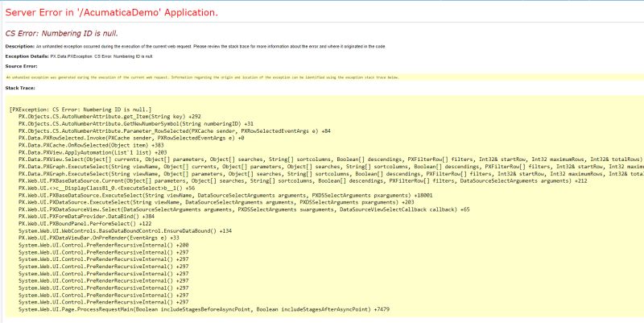Click the '[PXException: CS Error: Numbering ID is null.]' line
This screenshot has width=644, height=323.
pyautogui.click(x=80, y=110)
